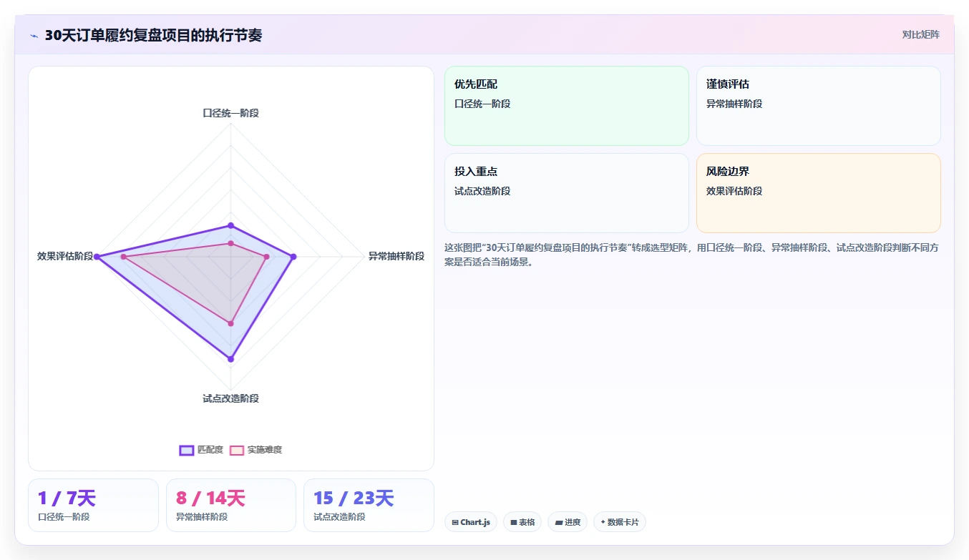
Task: Click the 8 / 14天 stat card
Action: [231, 505]
